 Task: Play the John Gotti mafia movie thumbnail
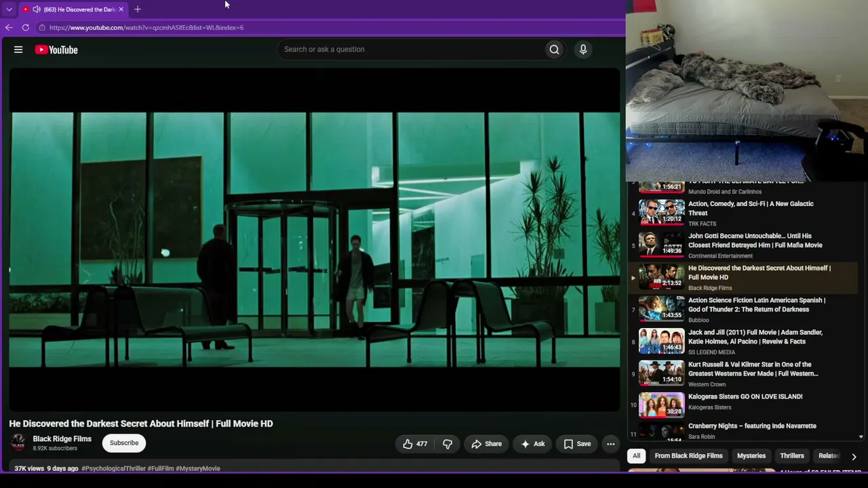click(661, 244)
